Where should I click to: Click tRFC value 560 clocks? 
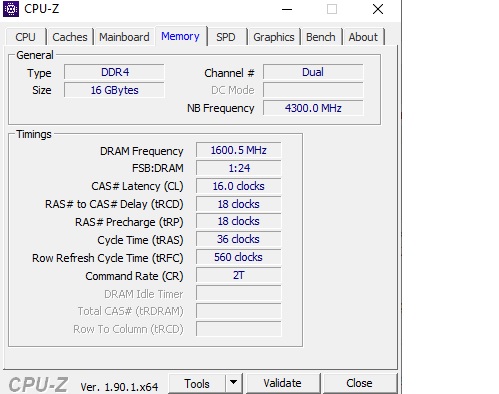point(239,258)
